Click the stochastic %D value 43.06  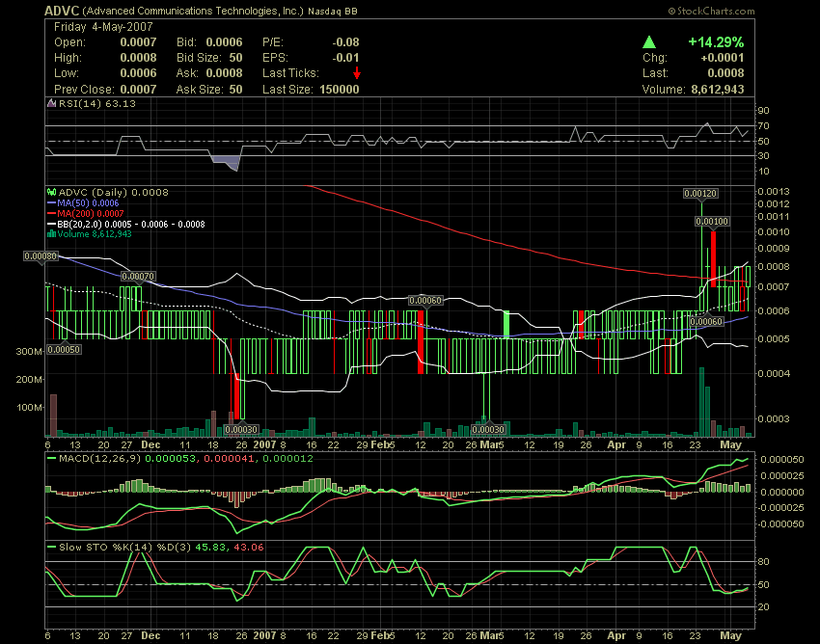click(x=248, y=548)
